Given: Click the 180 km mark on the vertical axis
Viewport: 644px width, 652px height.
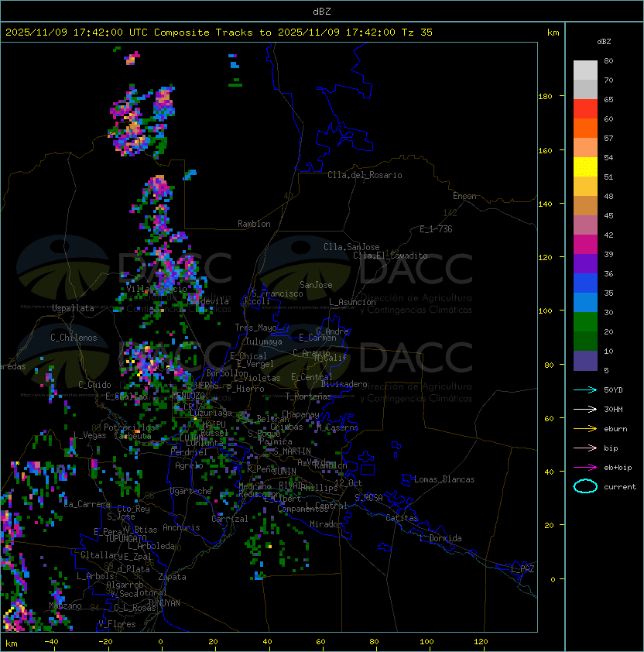Looking at the screenshot, I should click(545, 97).
